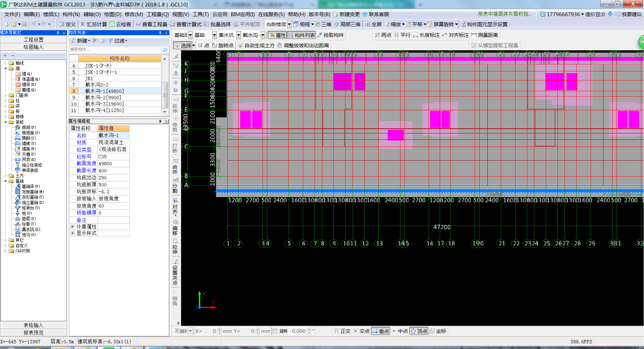This screenshot has height=349, width=644.
Task: Click 全屏 full-screen view
Action: tap(374, 24)
